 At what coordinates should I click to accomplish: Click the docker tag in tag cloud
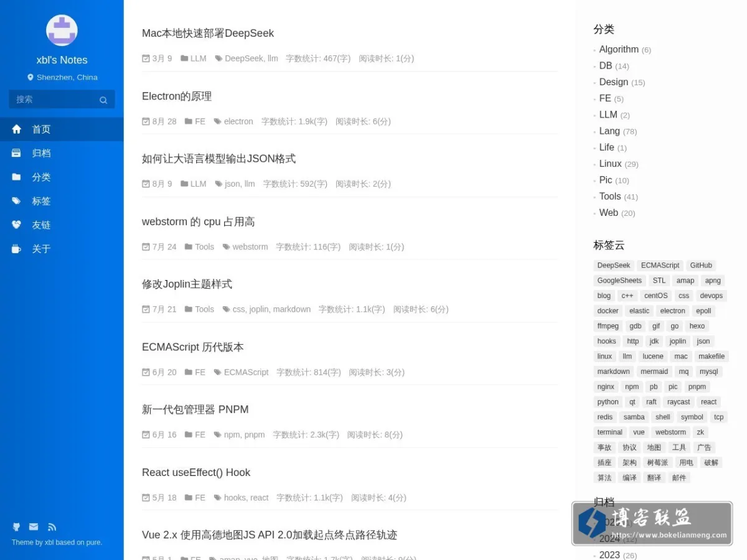(608, 311)
